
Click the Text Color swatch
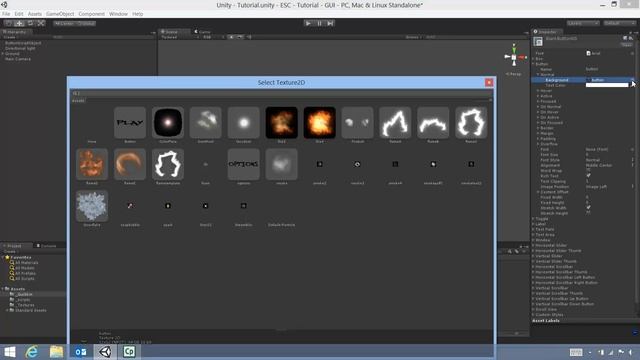607,85
